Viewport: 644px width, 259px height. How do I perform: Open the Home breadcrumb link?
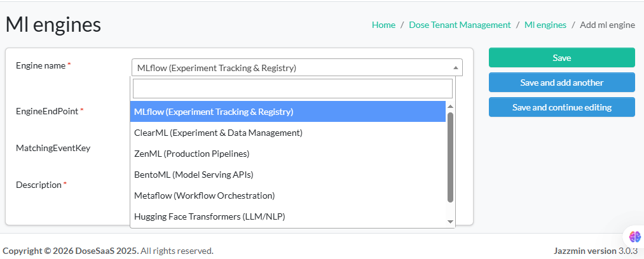click(383, 25)
